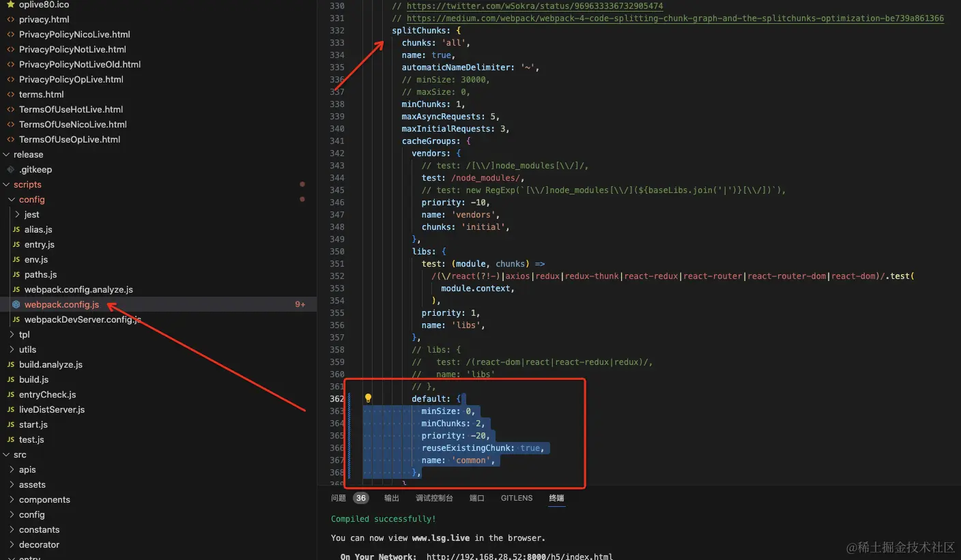Collapse the src folder

[x=6, y=454]
